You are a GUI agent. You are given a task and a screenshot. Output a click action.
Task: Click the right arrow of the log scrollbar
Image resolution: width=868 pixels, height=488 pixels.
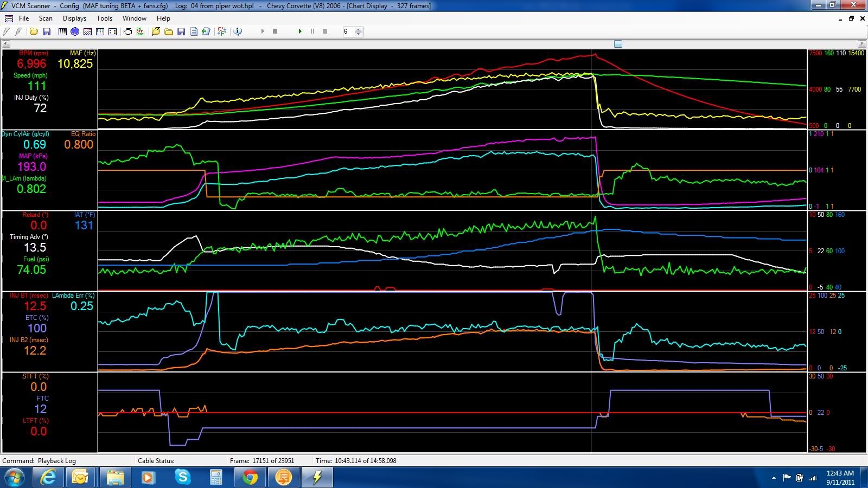tap(861, 43)
